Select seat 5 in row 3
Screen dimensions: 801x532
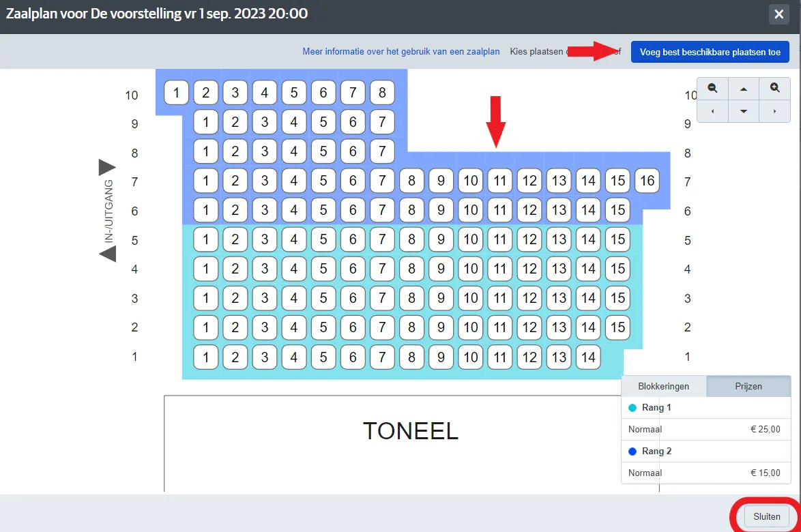(x=323, y=298)
